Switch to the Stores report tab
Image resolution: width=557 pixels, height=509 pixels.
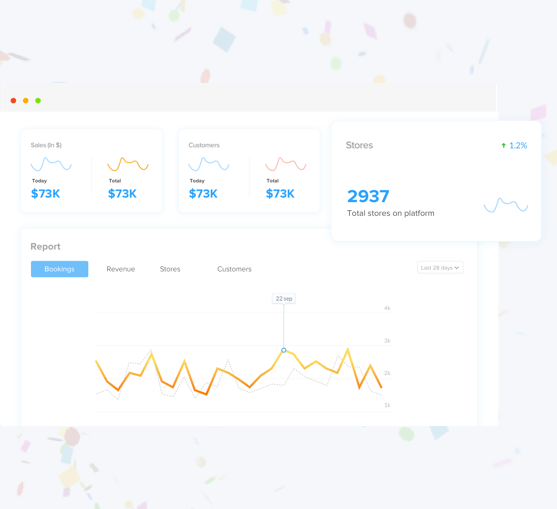(x=170, y=269)
